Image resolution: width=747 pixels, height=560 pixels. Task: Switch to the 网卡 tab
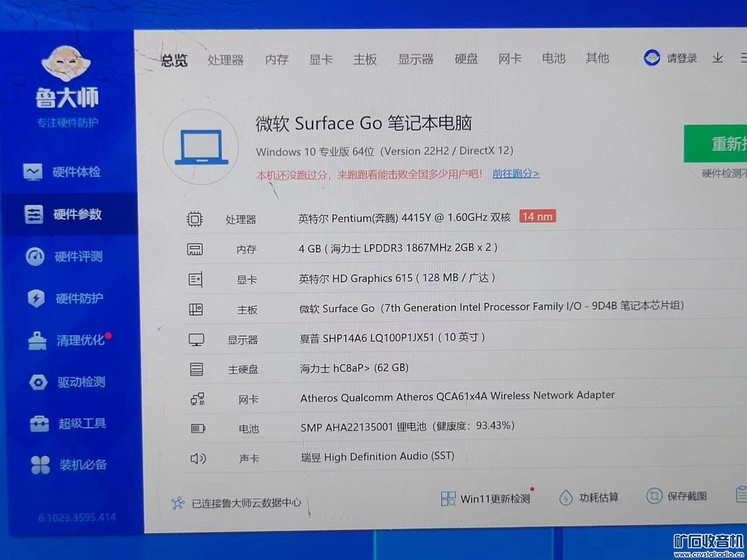pyautogui.click(x=510, y=59)
